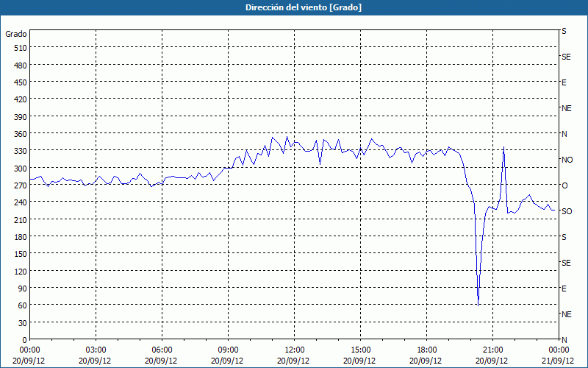Click the "NO" compass label on right axis
The width and height of the screenshot is (588, 368).
[567, 160]
